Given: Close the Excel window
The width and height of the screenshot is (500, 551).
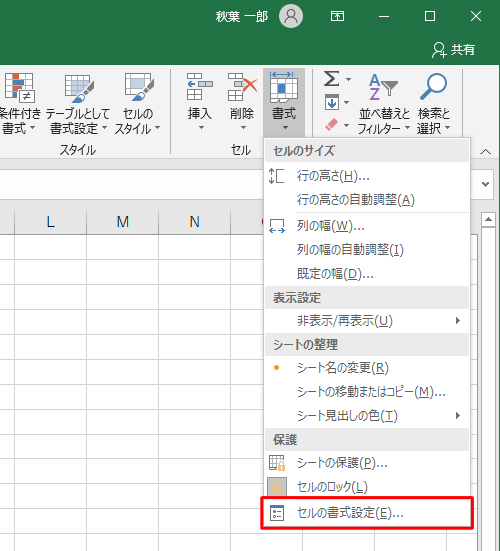Looking at the screenshot, I should coord(476,16).
